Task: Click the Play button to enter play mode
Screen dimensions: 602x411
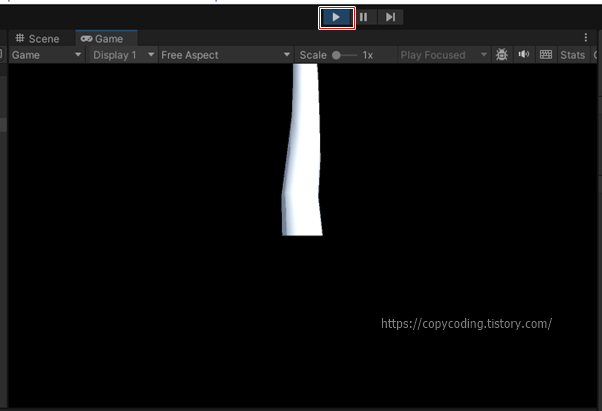Action: 336,17
